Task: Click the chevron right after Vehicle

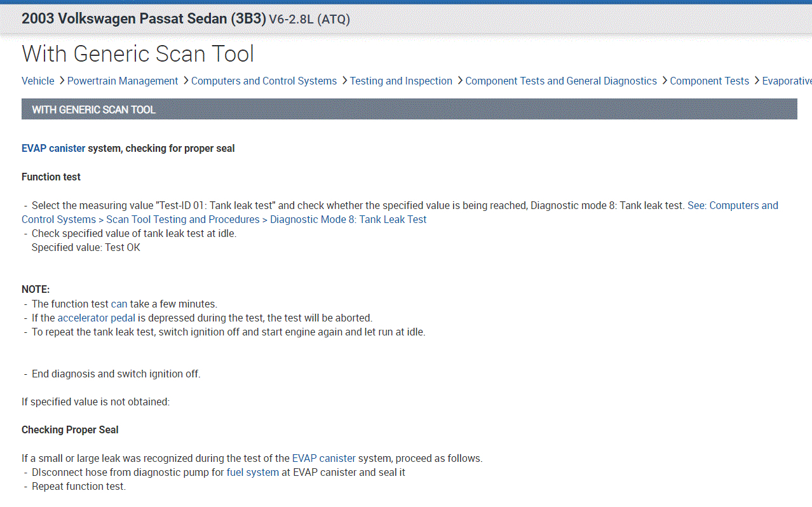Action: click(x=61, y=81)
